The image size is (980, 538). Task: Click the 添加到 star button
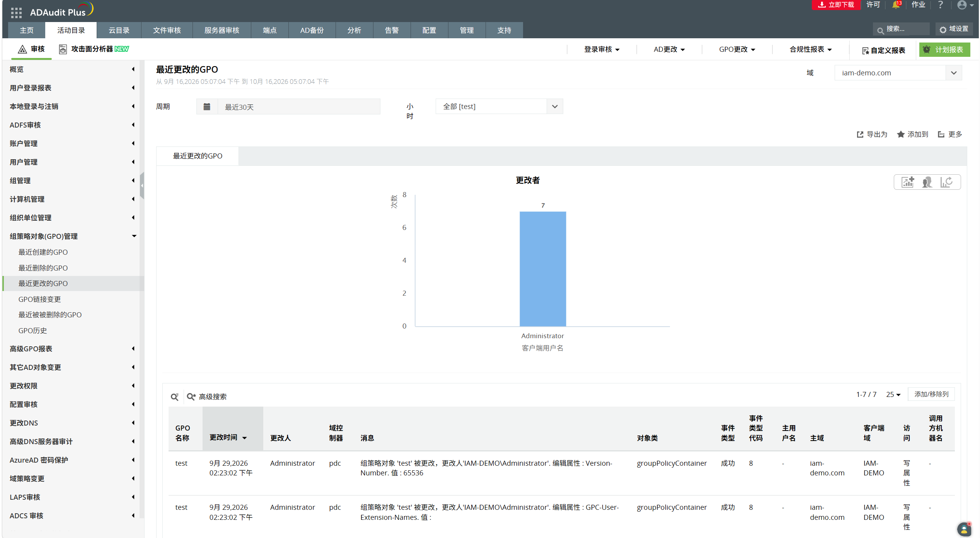coord(913,134)
